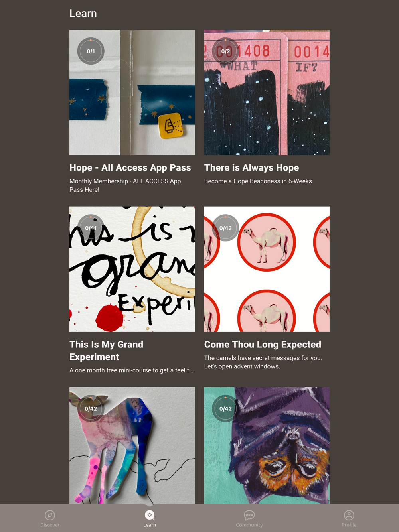Tap the camels secret messages description
Image resolution: width=399 pixels, height=532 pixels.
coord(263,362)
